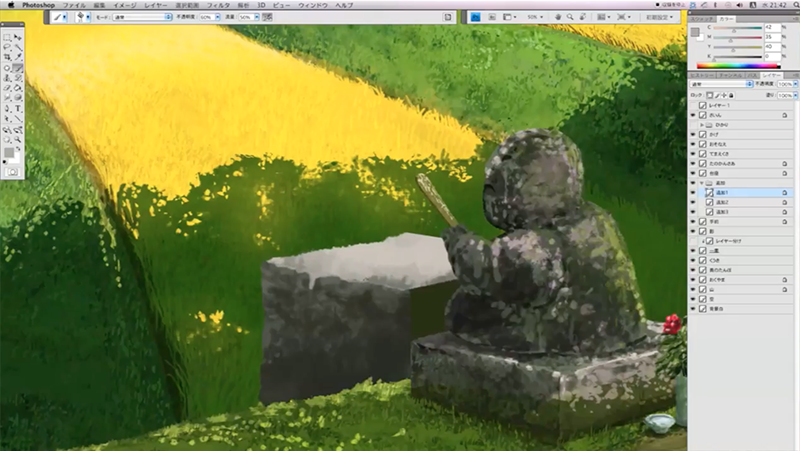Screen dimensions: 800x451
Task: Select the Pen tool
Action: [7, 108]
